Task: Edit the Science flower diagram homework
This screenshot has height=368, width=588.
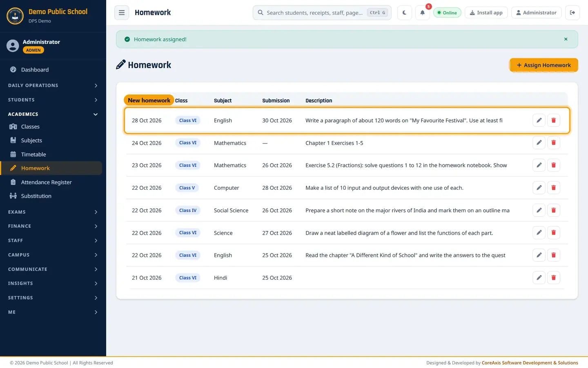Action: pos(539,233)
